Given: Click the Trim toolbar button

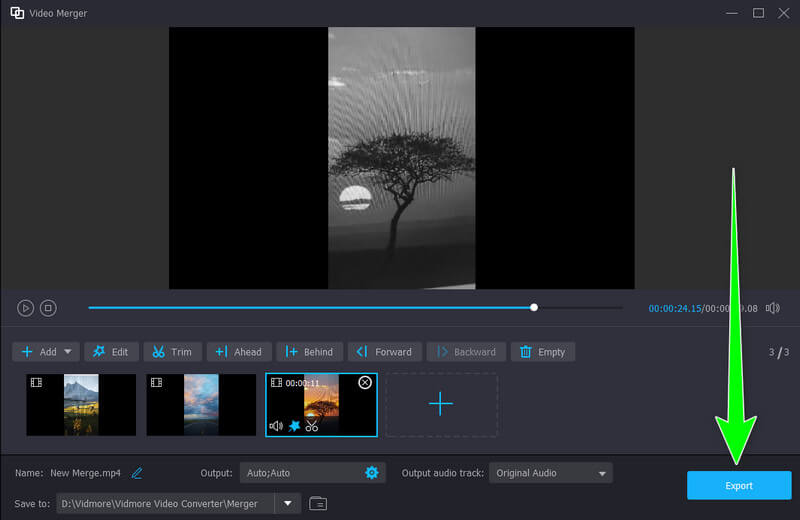Looking at the screenshot, I should click(x=172, y=352).
